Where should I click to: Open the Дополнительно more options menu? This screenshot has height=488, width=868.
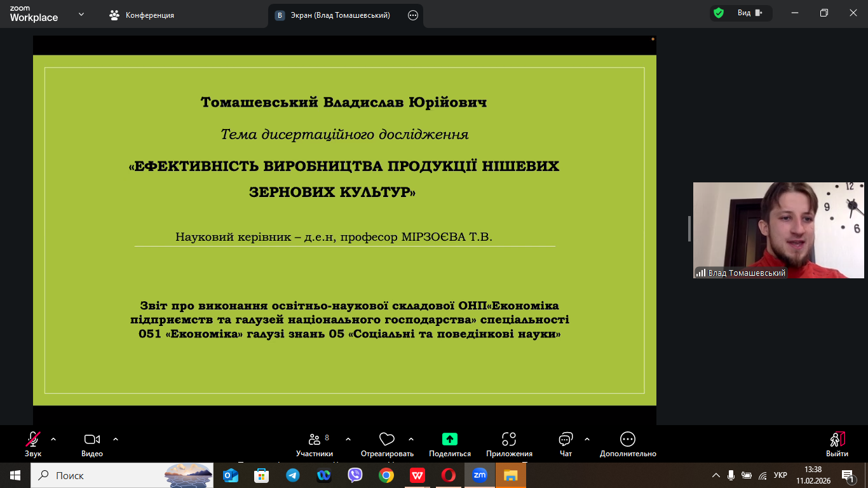[628, 444]
